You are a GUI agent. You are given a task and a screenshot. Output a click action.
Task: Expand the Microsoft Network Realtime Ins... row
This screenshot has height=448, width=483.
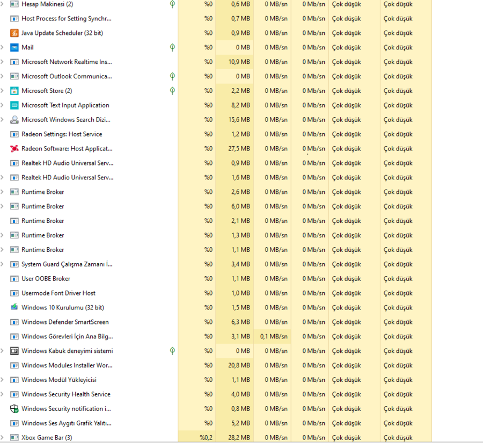pyautogui.click(x=2, y=62)
